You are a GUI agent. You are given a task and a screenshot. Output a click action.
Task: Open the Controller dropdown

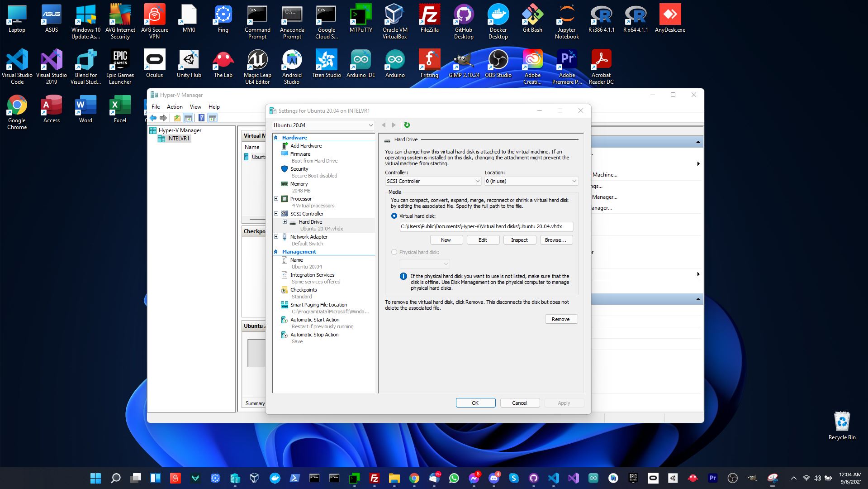coord(433,181)
